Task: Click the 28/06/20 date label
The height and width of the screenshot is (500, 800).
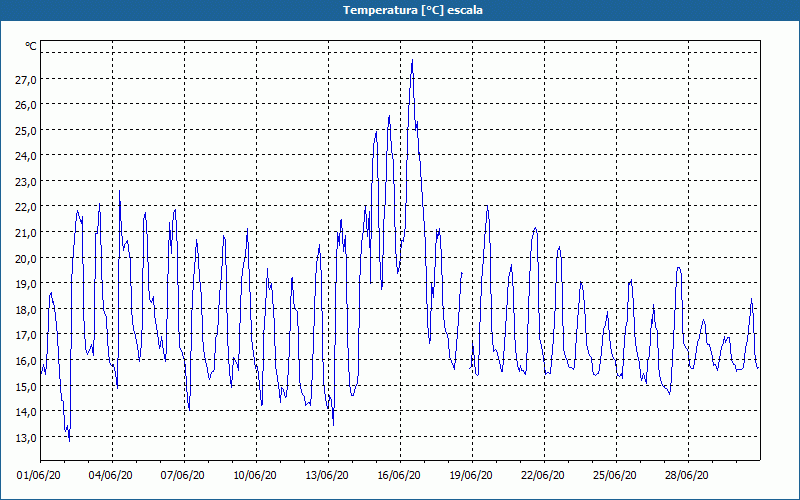Action: coord(687,475)
